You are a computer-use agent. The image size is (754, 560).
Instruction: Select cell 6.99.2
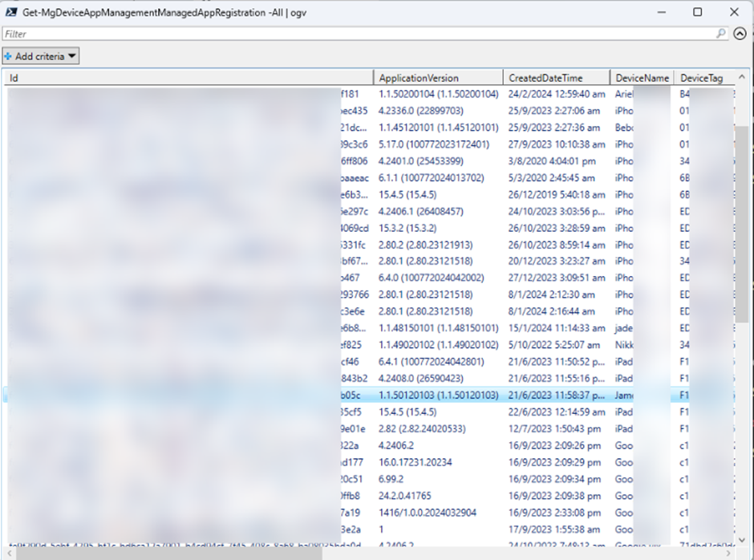pos(391,479)
